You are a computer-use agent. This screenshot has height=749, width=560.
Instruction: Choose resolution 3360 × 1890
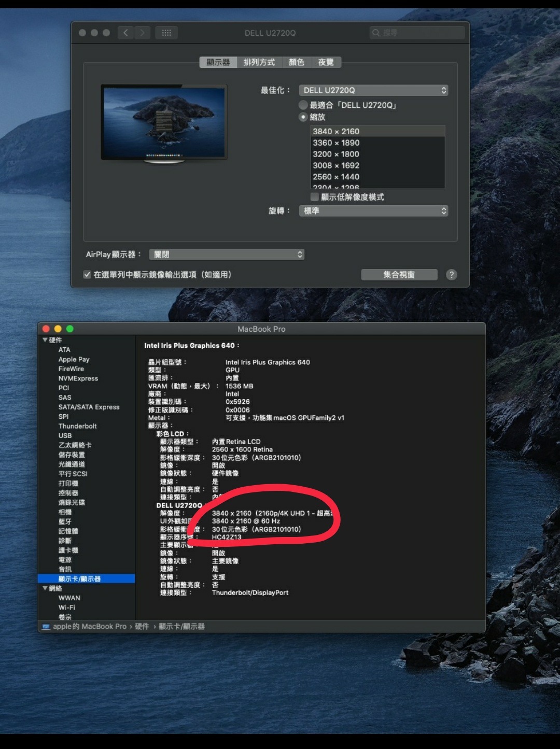[x=377, y=143]
